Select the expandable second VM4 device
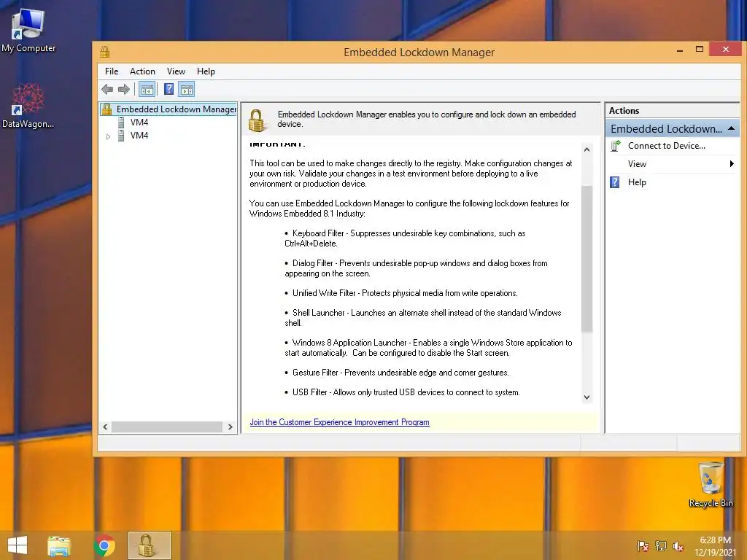This screenshot has height=560, width=747. [x=139, y=136]
